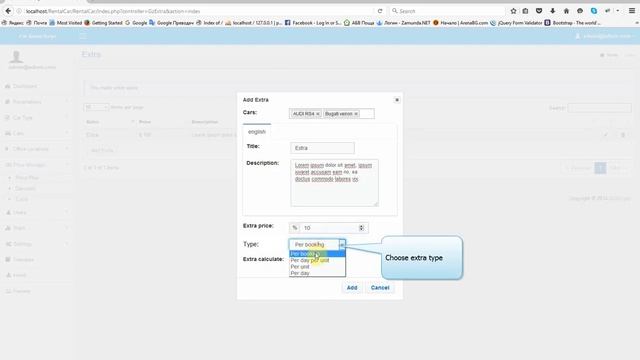Viewport: 640px width, 360px height.
Task: Choose the Per booking option
Action: pos(317,253)
